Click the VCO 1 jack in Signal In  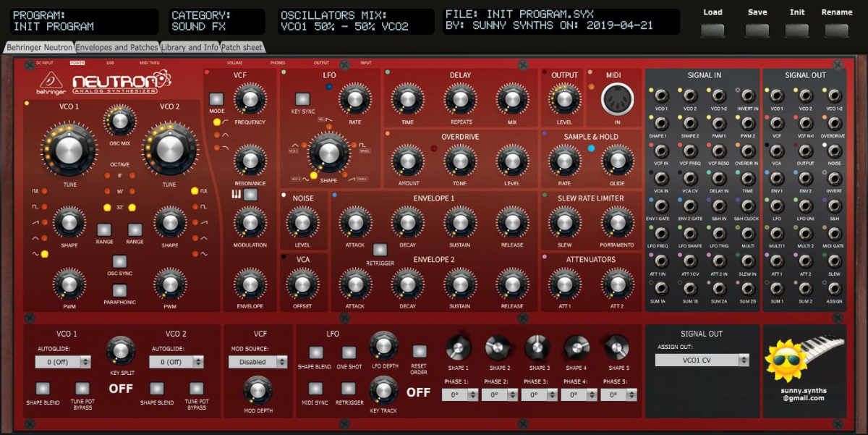tap(660, 96)
